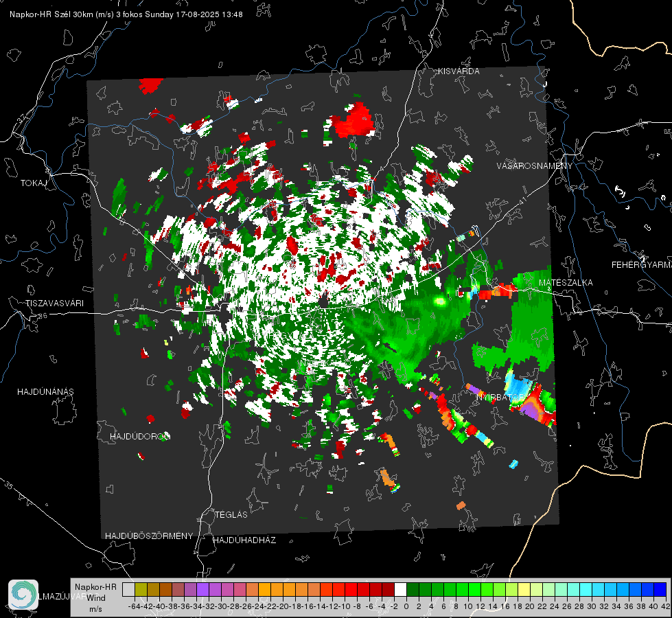Pick the bright green swatch between 10 and 12
This screenshot has height=618, width=672.
(474, 589)
